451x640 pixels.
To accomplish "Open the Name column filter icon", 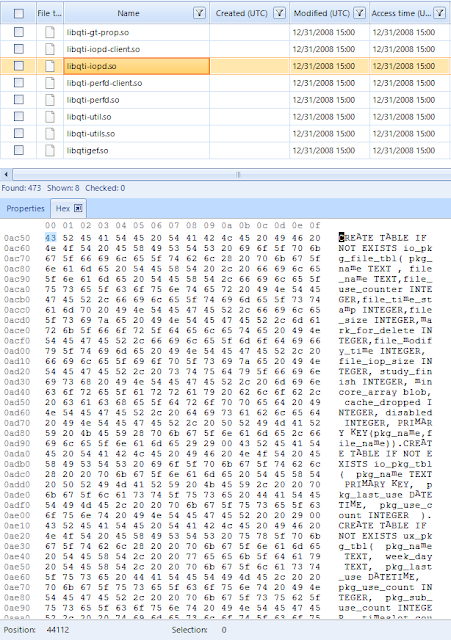I will pyautogui.click(x=199, y=13).
